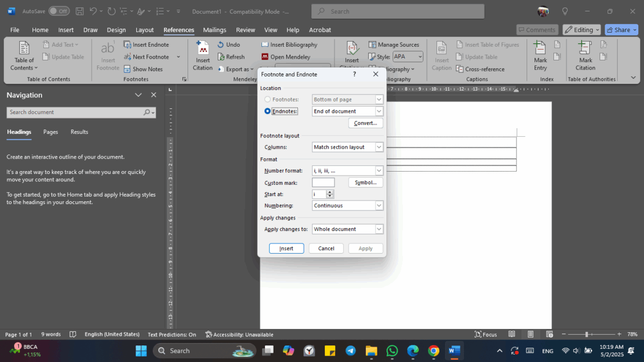Select the Footnotes radio button

pyautogui.click(x=267, y=99)
